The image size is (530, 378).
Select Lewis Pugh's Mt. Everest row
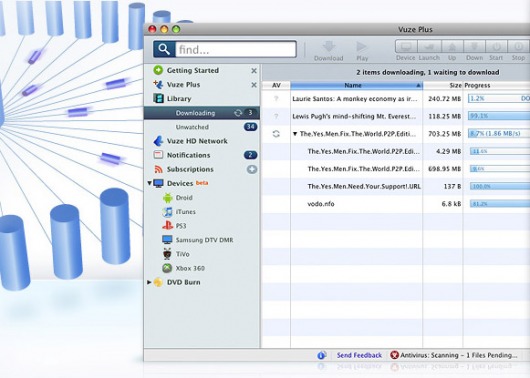[x=396, y=116]
